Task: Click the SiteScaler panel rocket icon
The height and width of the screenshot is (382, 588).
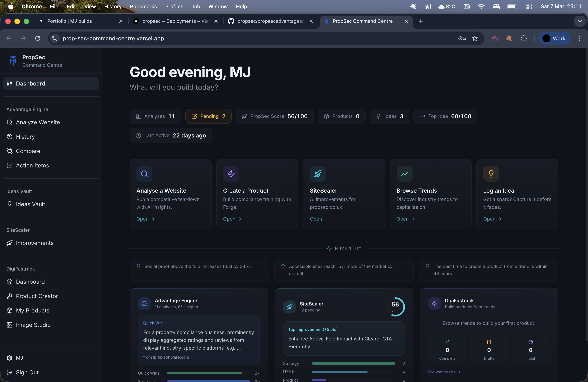Action: (289, 307)
